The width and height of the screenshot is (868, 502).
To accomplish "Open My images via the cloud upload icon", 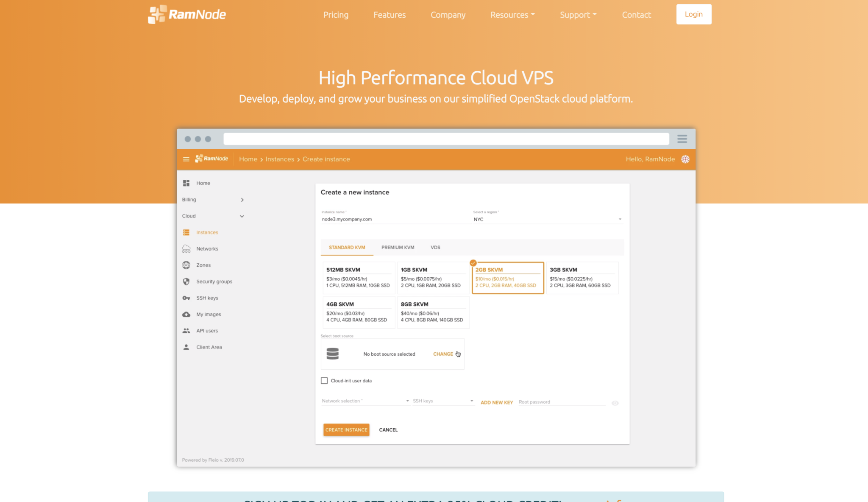I will [x=186, y=314].
